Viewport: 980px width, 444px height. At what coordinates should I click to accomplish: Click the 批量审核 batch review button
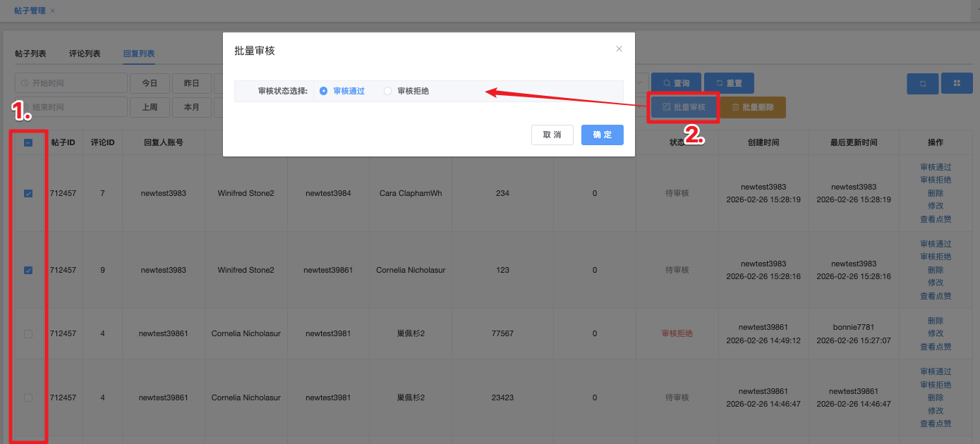[x=683, y=108]
